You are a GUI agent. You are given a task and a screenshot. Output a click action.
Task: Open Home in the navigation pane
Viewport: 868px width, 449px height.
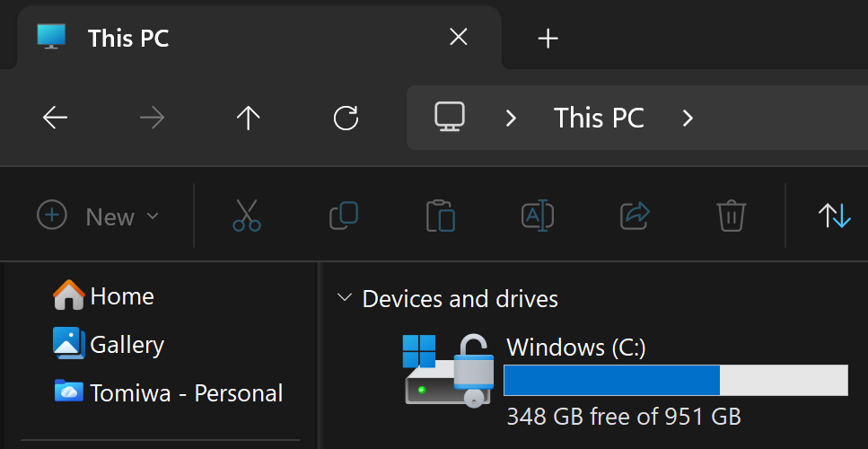coord(103,295)
